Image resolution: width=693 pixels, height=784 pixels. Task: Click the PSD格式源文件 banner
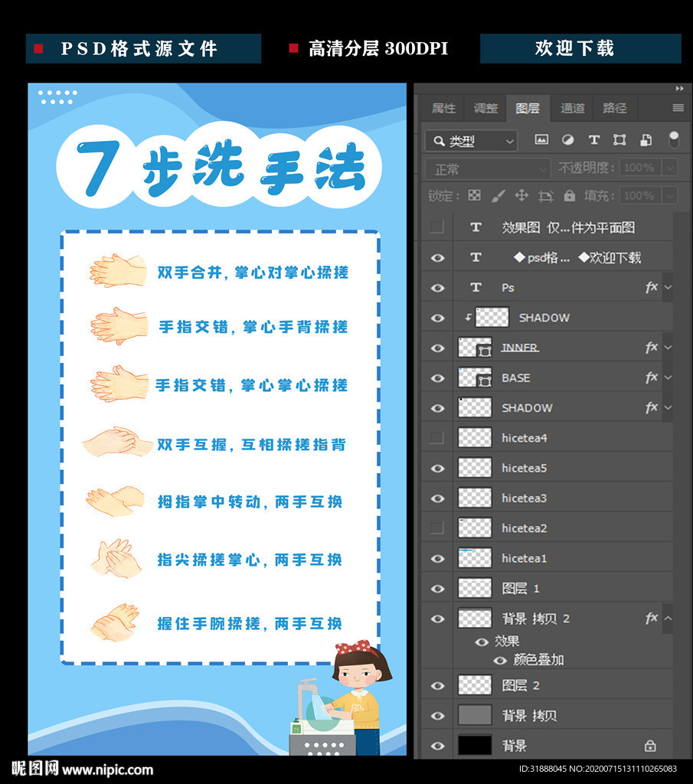[143, 48]
